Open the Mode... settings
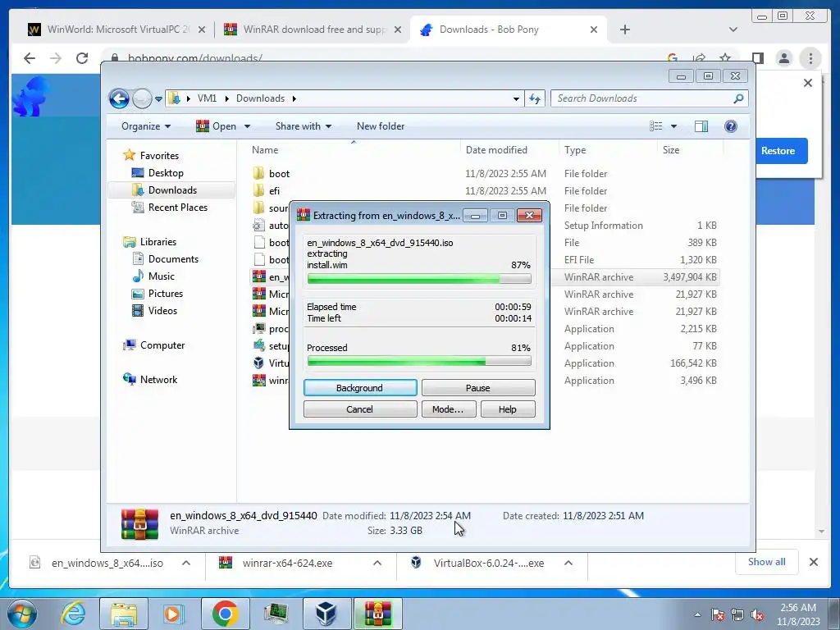This screenshot has height=630, width=840. [x=448, y=409]
